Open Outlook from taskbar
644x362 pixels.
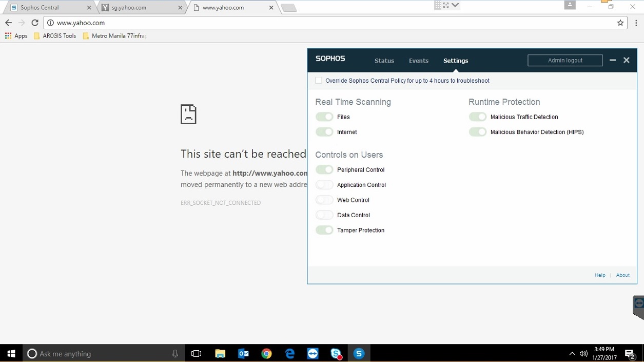coord(243,353)
